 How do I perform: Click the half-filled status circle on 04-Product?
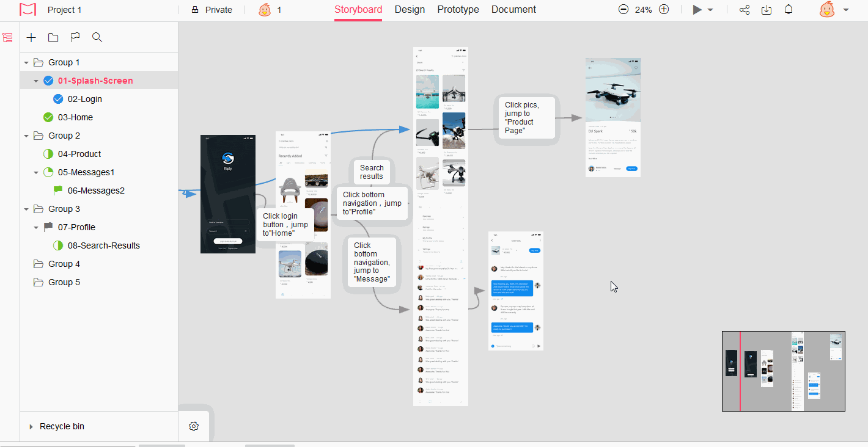coord(48,153)
